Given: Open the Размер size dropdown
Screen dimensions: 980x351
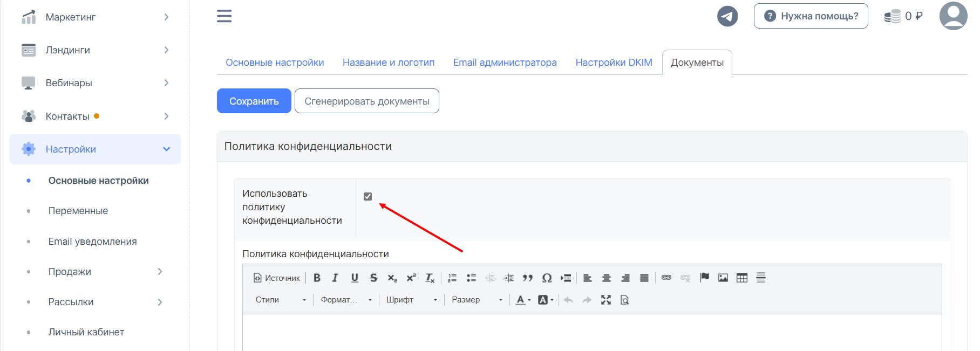Looking at the screenshot, I should tap(477, 300).
